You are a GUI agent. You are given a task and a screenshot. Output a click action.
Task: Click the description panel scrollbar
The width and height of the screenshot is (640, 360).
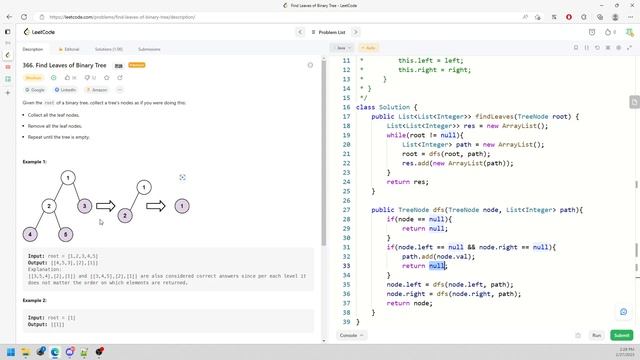(x=324, y=153)
